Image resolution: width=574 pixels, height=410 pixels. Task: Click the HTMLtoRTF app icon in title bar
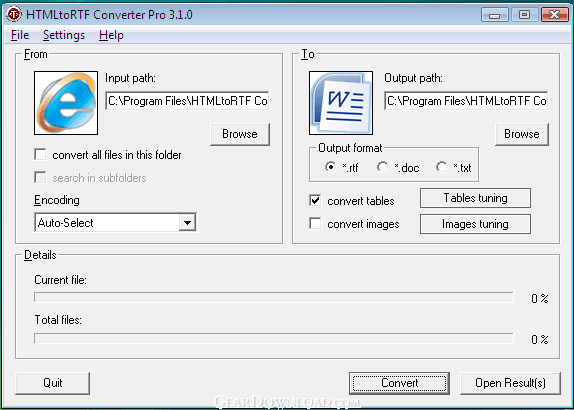pyautogui.click(x=14, y=15)
